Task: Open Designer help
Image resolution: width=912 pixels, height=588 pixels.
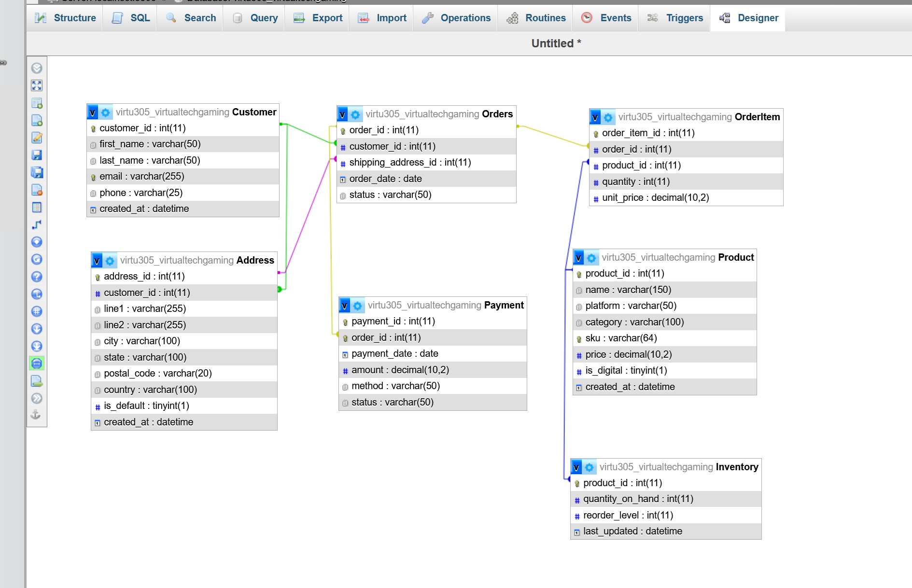Action: pyautogui.click(x=37, y=277)
